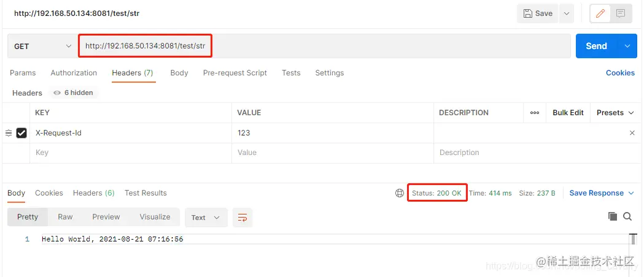Viewport: 644px width, 277px height.
Task: Grab the drag handle on X-Request-Id row
Action: [x=8, y=133]
